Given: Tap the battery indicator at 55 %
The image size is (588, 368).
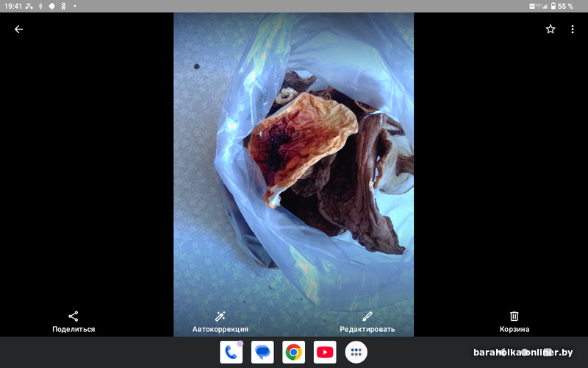Looking at the screenshot, I should (562, 6).
